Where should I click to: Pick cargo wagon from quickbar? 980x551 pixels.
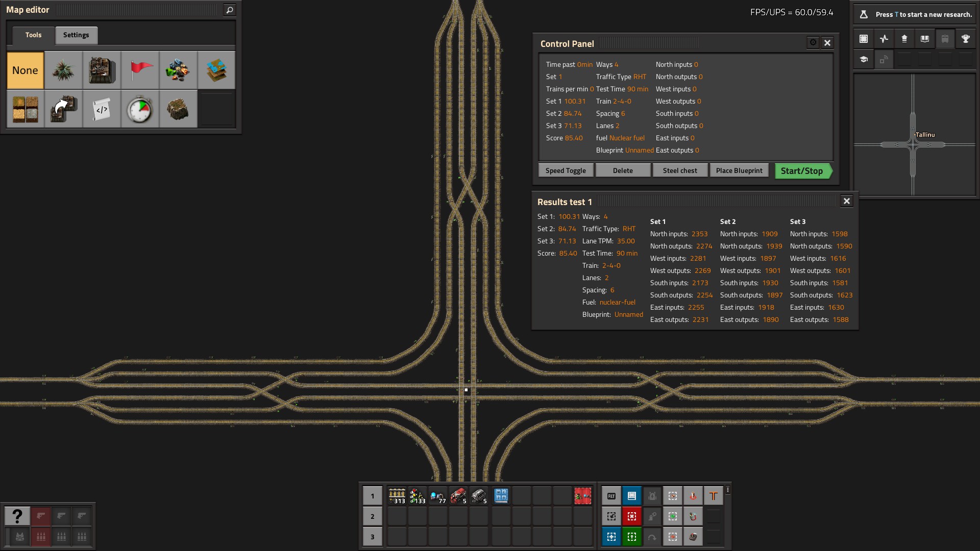[479, 496]
